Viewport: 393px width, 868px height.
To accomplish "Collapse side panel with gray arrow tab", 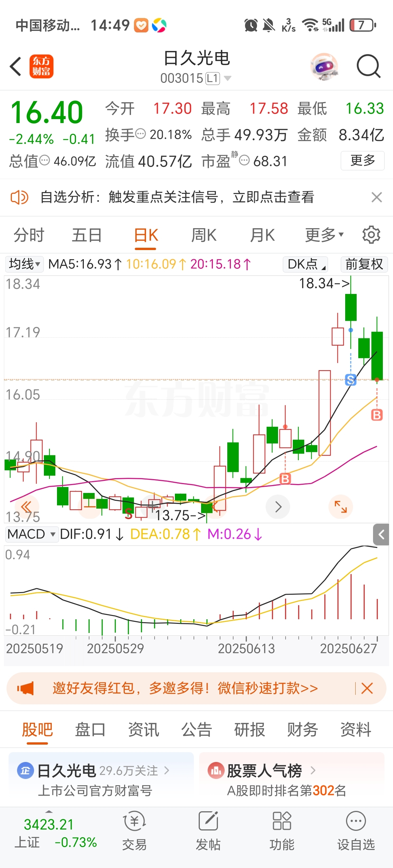I will click(381, 534).
